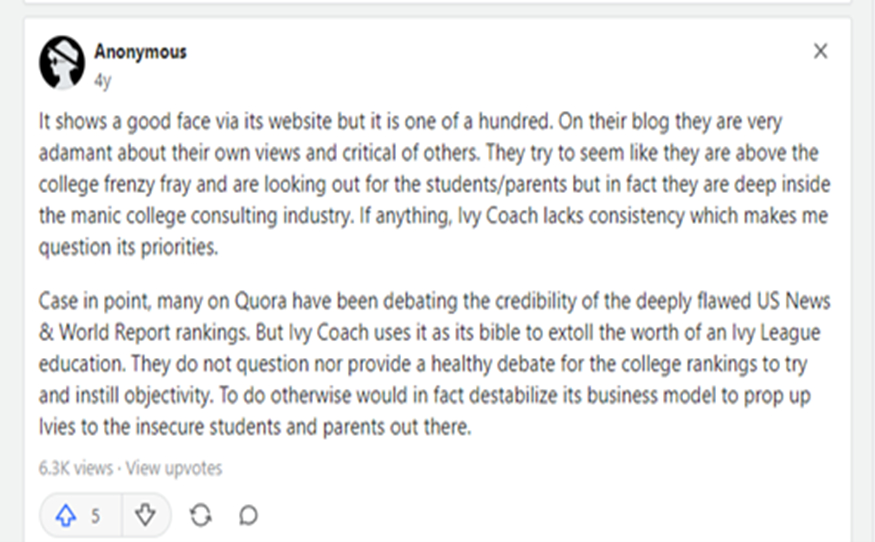Open the View upvotes link

pyautogui.click(x=174, y=468)
